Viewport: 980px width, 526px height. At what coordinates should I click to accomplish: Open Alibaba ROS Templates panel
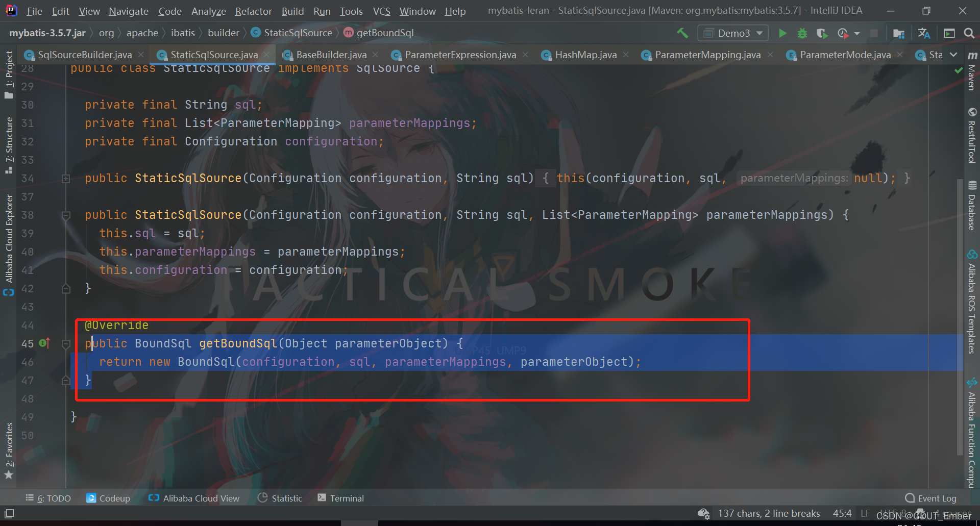pyautogui.click(x=972, y=302)
